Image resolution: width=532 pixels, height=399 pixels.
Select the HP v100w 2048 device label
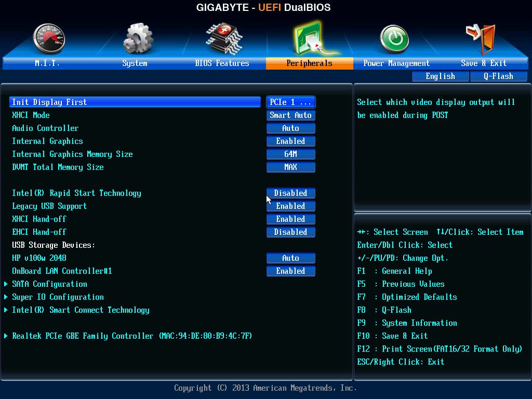pyautogui.click(x=39, y=258)
